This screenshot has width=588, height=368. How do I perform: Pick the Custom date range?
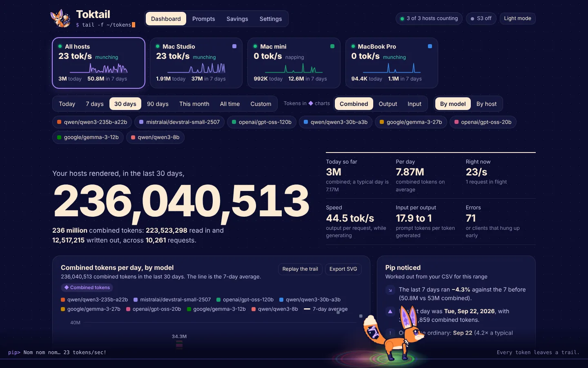tap(261, 104)
